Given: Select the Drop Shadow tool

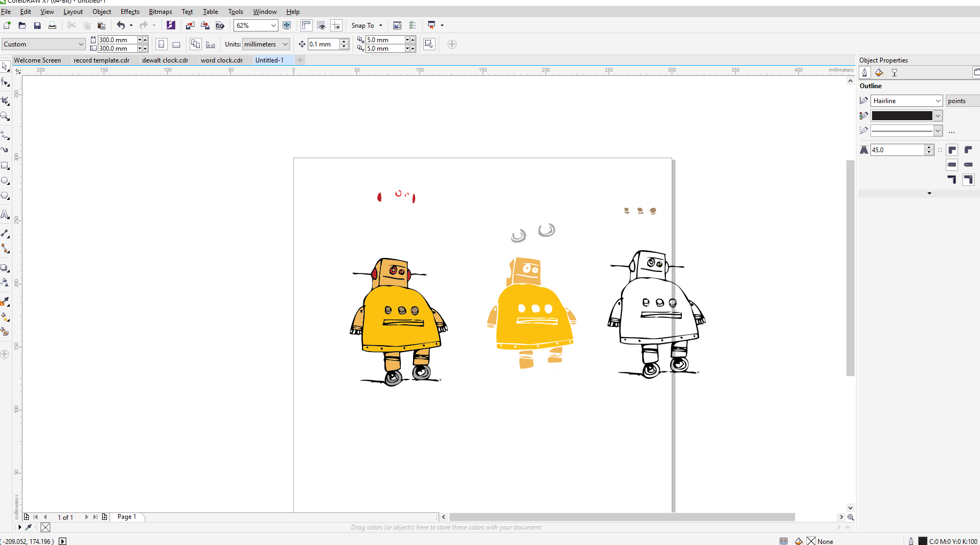Looking at the screenshot, I should (5, 268).
